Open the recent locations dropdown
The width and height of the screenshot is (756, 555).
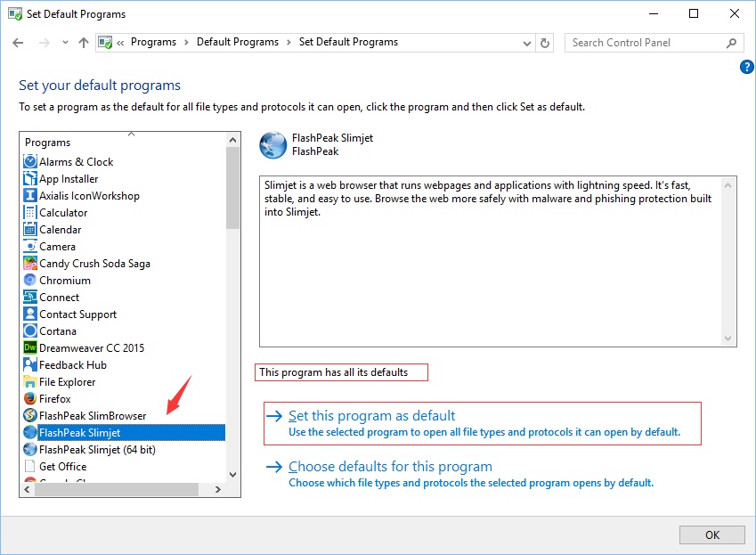pos(65,43)
